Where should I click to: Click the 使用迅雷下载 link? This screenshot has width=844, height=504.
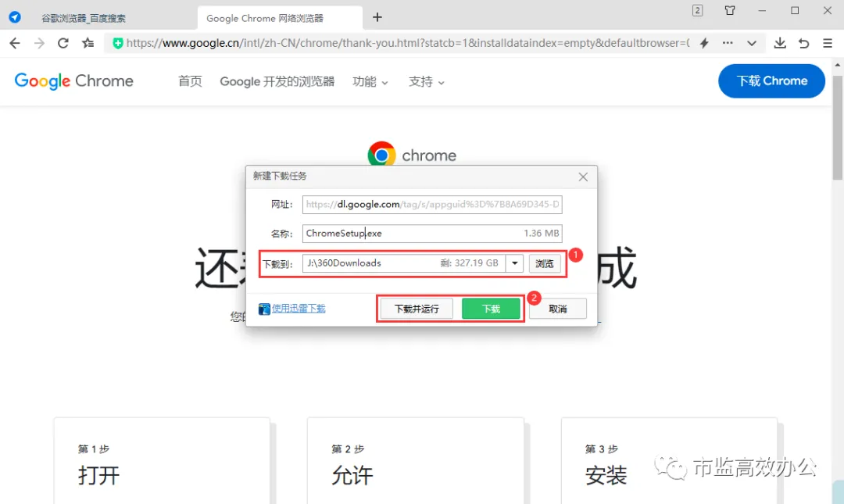pos(299,309)
